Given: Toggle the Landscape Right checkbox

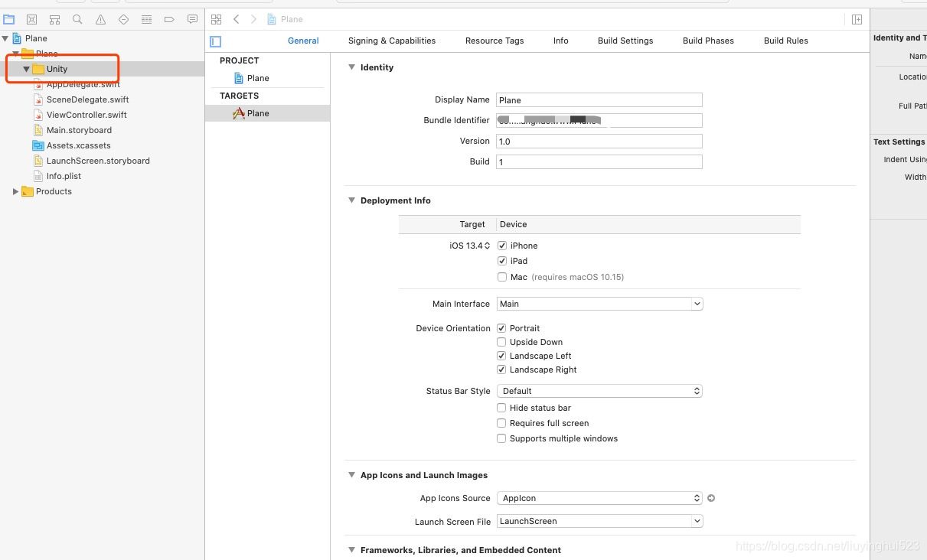Looking at the screenshot, I should tap(502, 370).
